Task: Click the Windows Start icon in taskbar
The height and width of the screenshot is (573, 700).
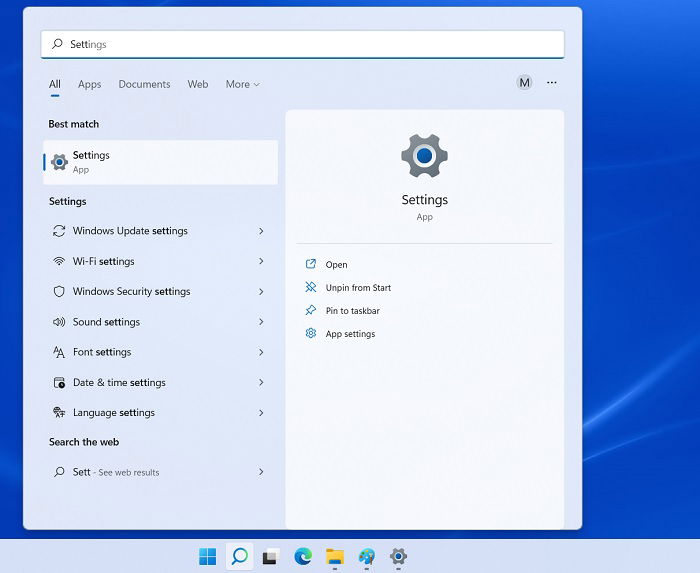Action: click(x=208, y=556)
